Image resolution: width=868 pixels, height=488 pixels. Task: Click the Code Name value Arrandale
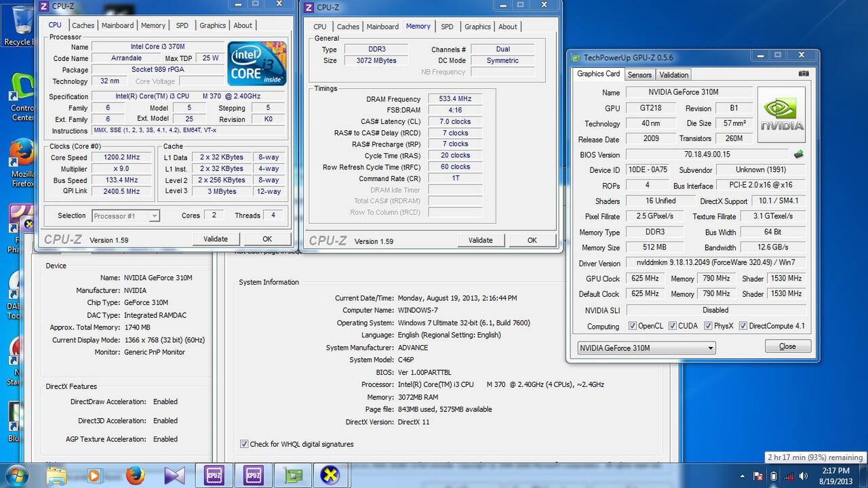pos(126,58)
